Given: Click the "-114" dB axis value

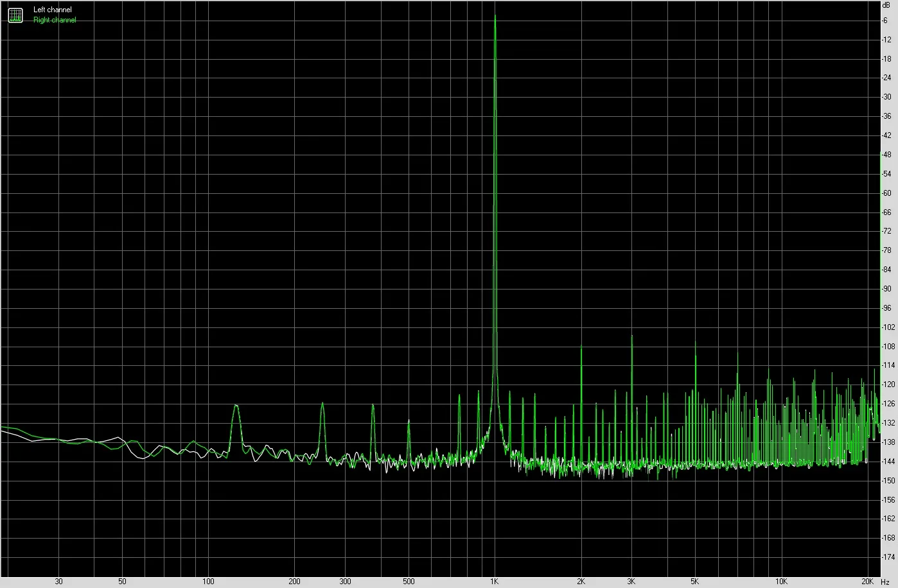Looking at the screenshot, I should (x=888, y=365).
